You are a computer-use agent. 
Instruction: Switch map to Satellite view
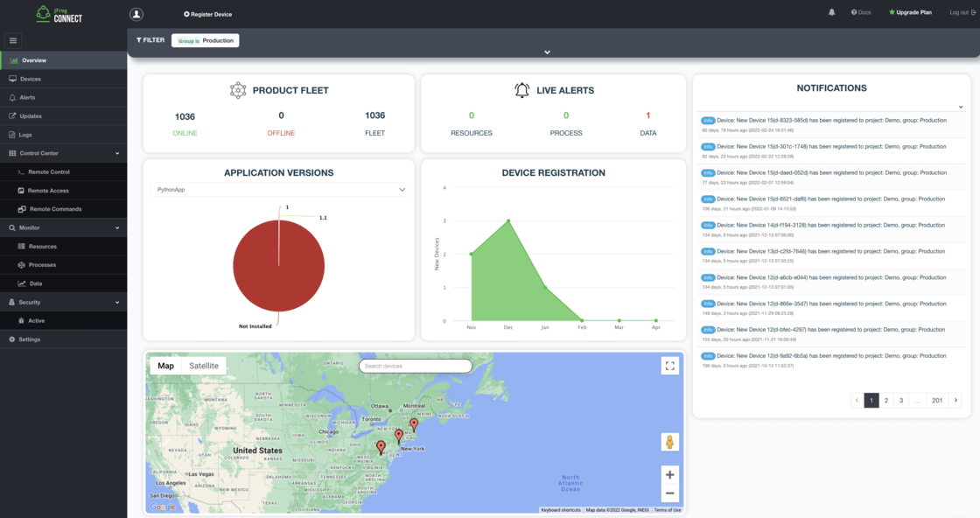[x=204, y=366]
